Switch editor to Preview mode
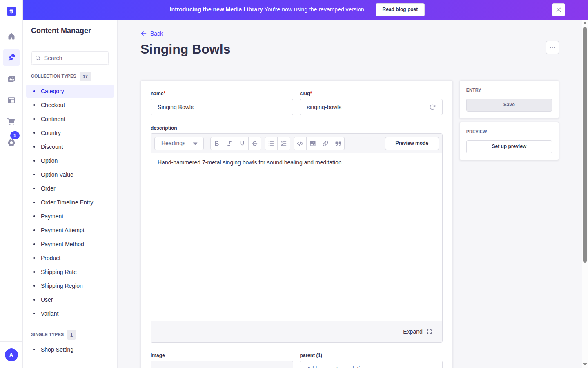Image resolution: width=588 pixels, height=368 pixels. 412,144
